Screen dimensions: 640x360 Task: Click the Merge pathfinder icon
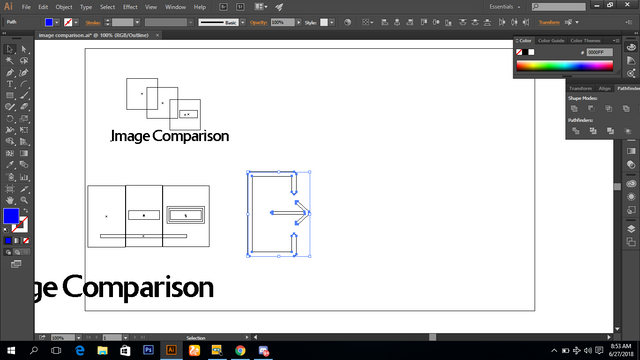(611, 131)
